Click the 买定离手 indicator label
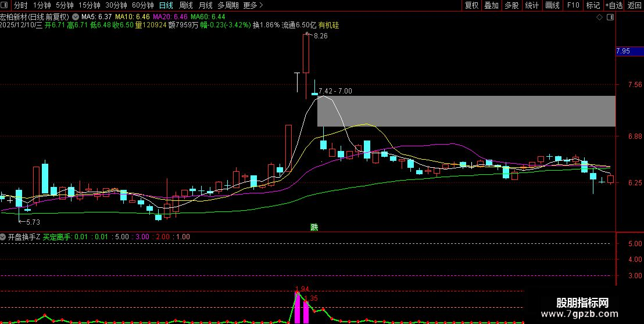644x324 pixels. 57,237
